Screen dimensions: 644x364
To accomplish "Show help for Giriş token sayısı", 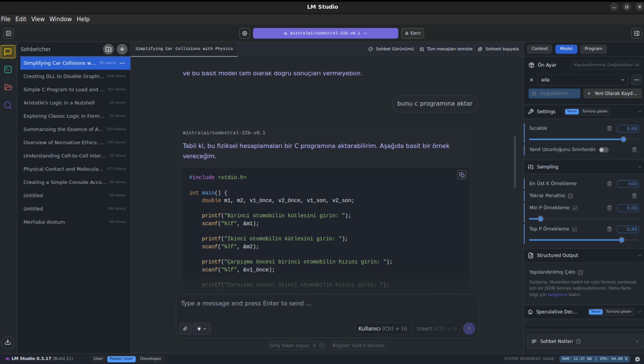I will click(x=322, y=346).
